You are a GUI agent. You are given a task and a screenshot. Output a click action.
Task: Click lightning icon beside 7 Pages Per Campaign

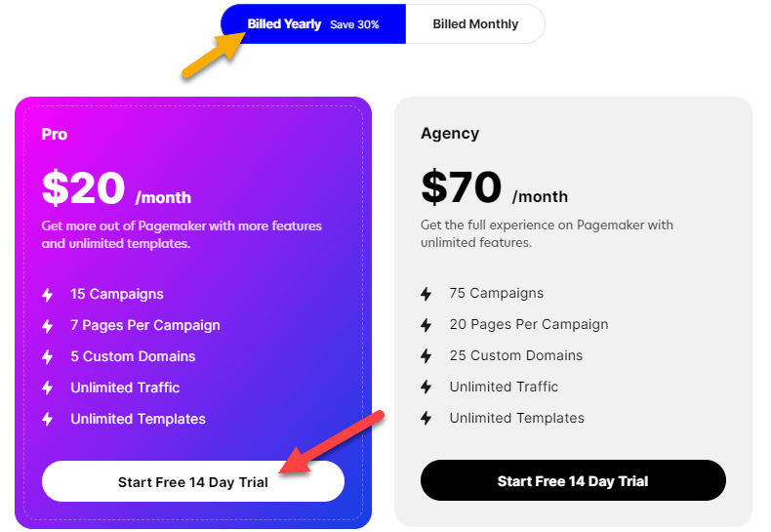[47, 326]
